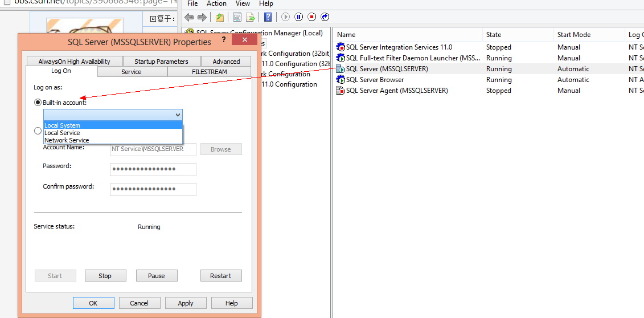Sort by the Start Mode column header

[x=589, y=35]
